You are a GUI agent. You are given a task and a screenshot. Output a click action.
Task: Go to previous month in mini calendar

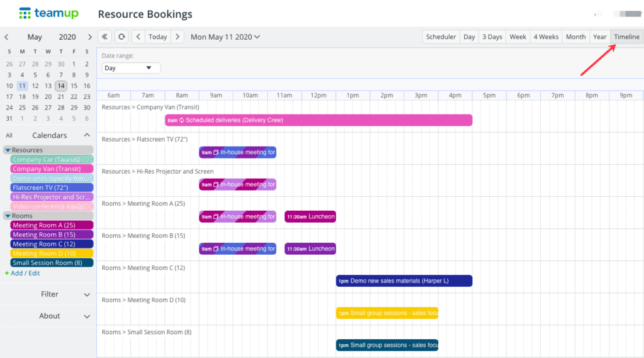point(6,37)
